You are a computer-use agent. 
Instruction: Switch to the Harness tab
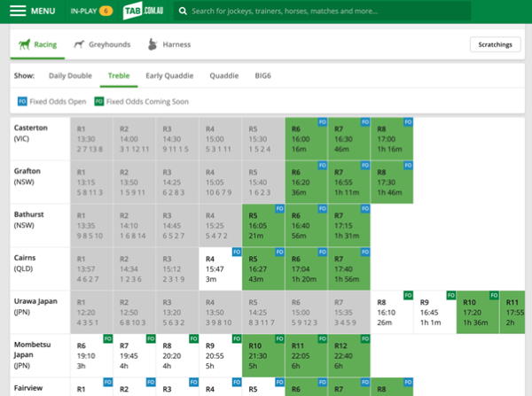[169, 44]
